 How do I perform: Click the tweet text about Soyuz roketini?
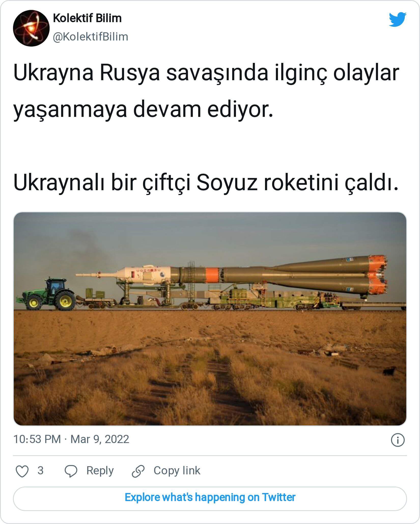click(206, 184)
